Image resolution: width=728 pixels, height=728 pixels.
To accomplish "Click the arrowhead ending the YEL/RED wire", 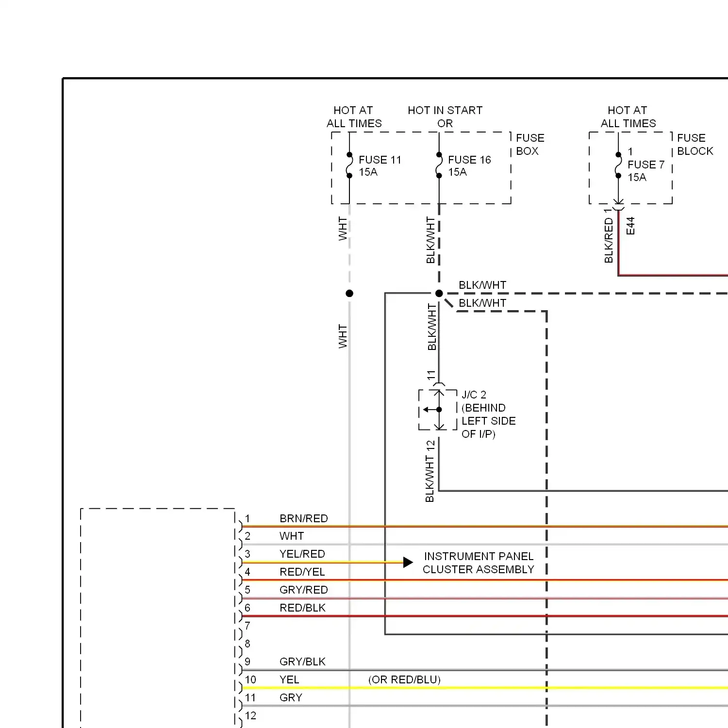I will pyautogui.click(x=408, y=563).
